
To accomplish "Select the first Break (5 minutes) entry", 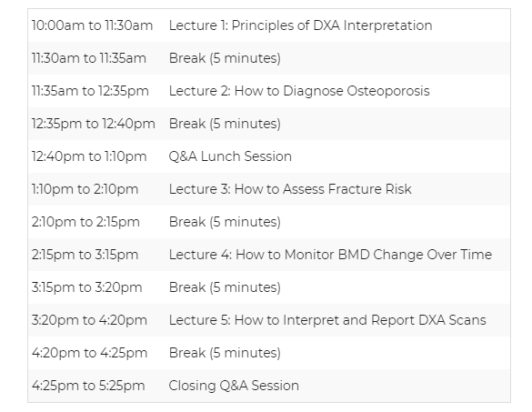I will (225, 58).
